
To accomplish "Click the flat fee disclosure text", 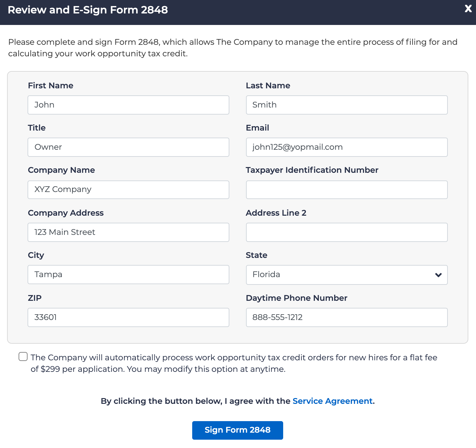I will tap(234, 363).
